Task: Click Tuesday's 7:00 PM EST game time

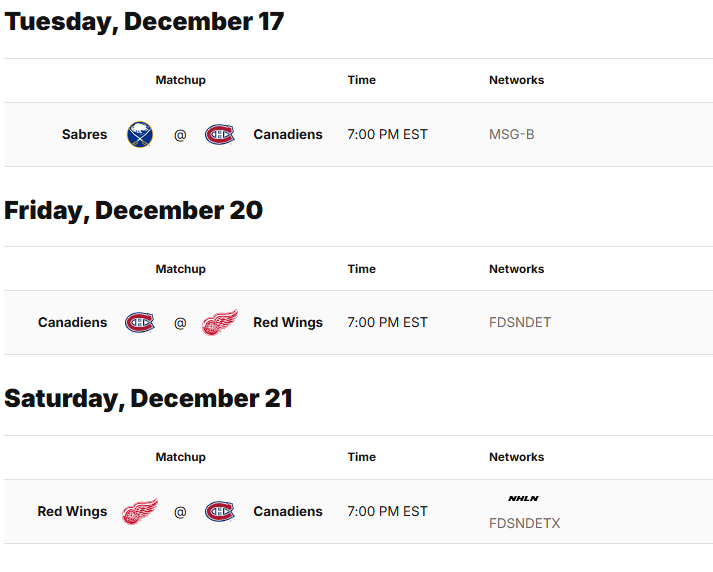Action: pos(387,135)
